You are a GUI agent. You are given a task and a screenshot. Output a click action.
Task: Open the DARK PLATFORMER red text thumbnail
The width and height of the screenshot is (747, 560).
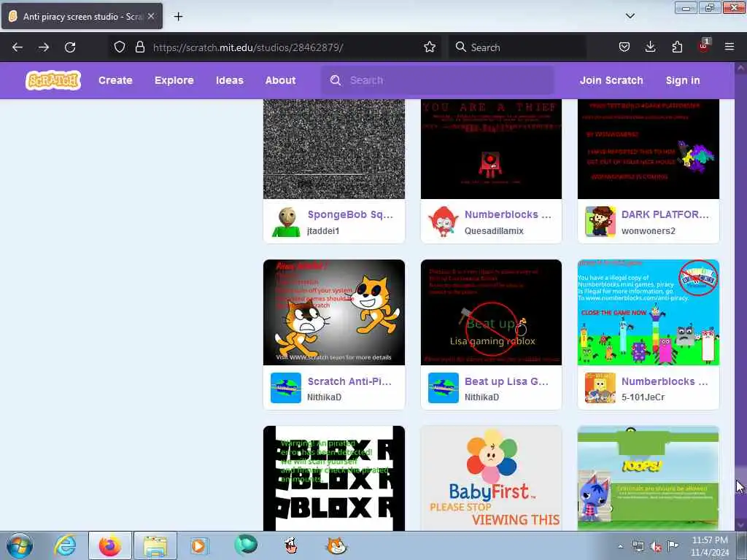coord(648,149)
